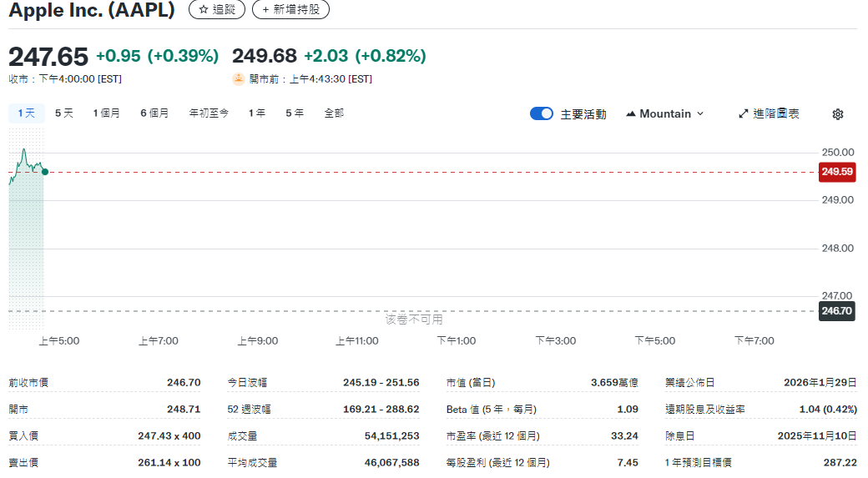The height and width of the screenshot is (478, 868).
Task: Click the Beta 值 value 1.09
Action: click(x=628, y=410)
